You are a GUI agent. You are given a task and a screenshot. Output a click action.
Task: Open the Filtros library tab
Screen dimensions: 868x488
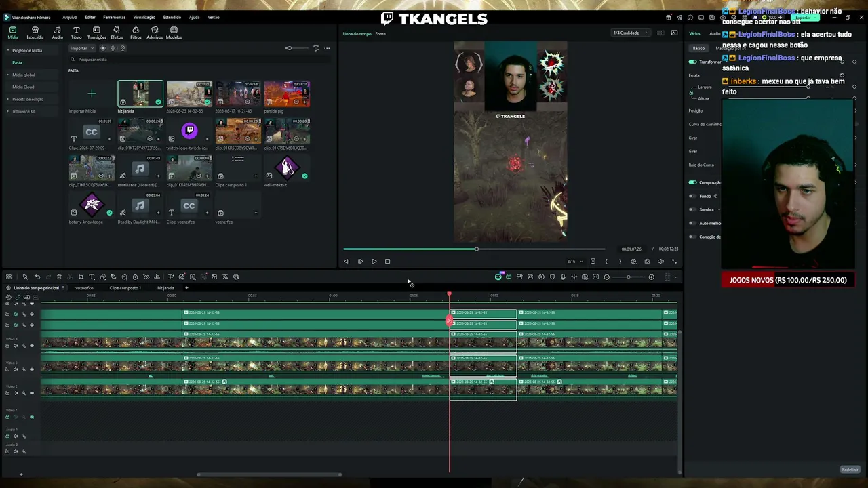(136, 33)
